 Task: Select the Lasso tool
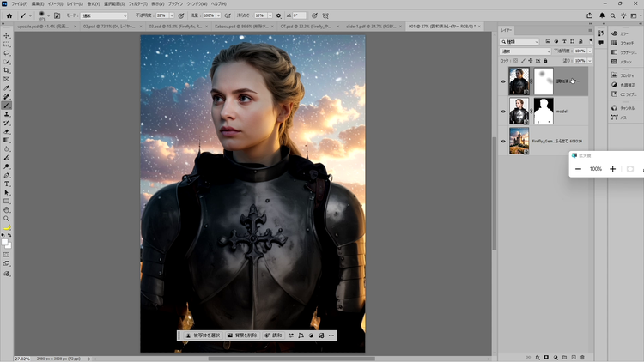pos(7,52)
